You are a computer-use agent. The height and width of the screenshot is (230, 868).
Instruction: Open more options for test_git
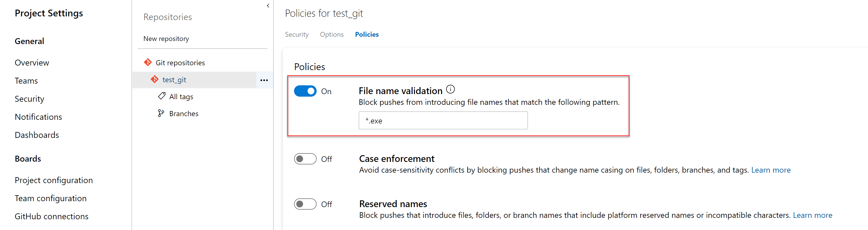coord(264,80)
